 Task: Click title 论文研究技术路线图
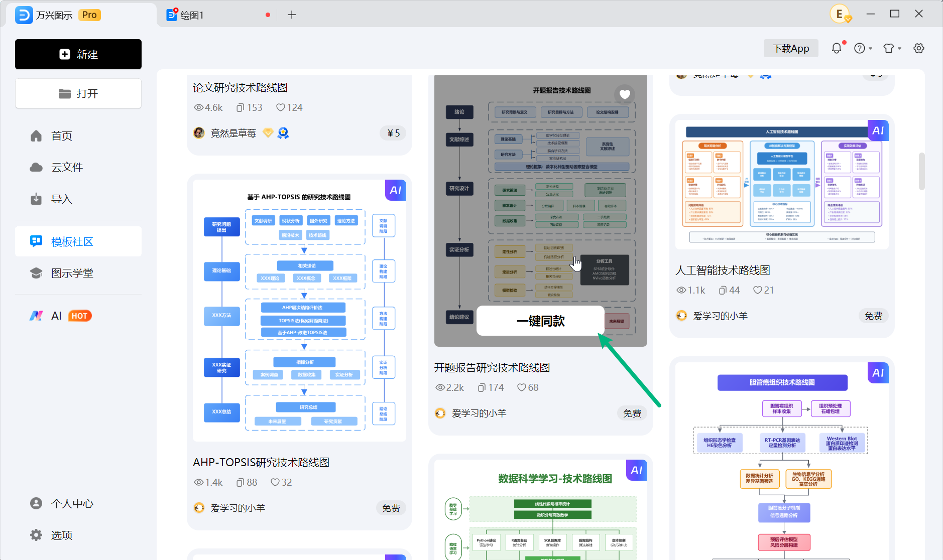[240, 87]
